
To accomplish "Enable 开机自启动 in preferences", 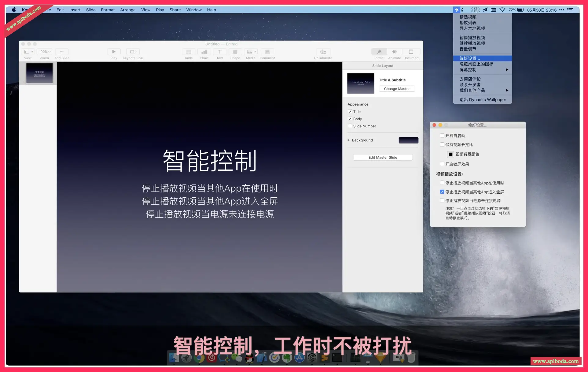I will 442,135.
